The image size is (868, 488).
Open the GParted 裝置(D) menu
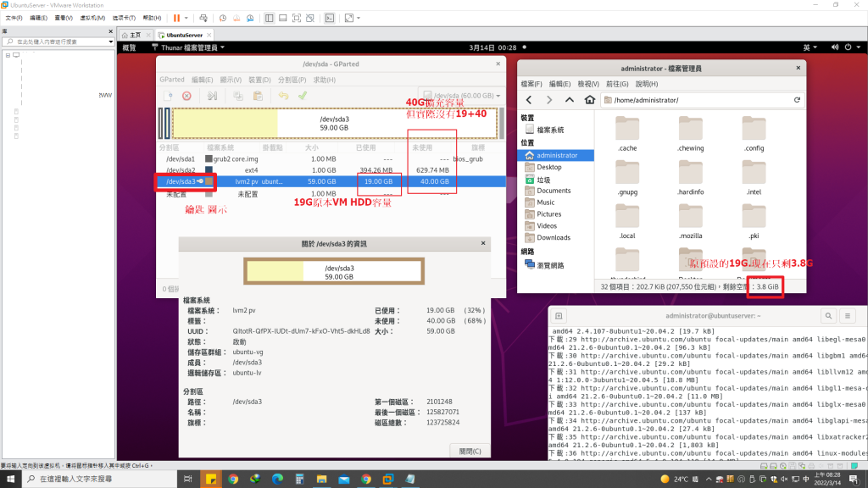point(259,80)
